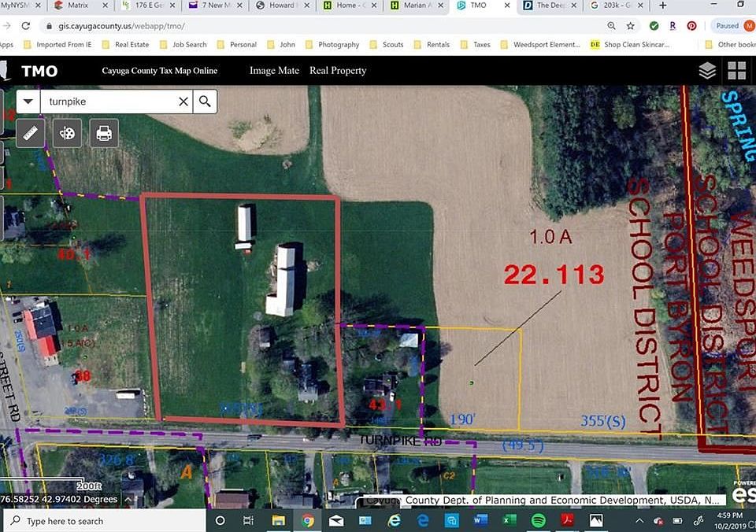
Task: Switch to the Matrix browser tab
Action: [x=80, y=6]
